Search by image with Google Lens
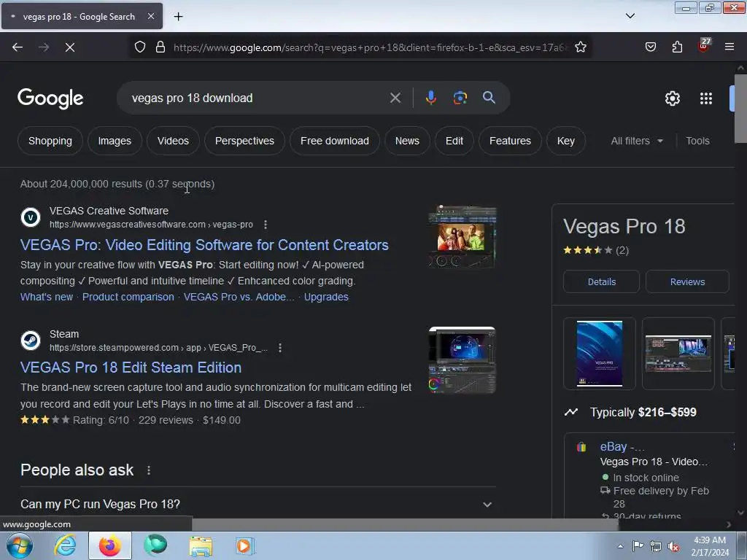The image size is (747, 560). pyautogui.click(x=460, y=98)
